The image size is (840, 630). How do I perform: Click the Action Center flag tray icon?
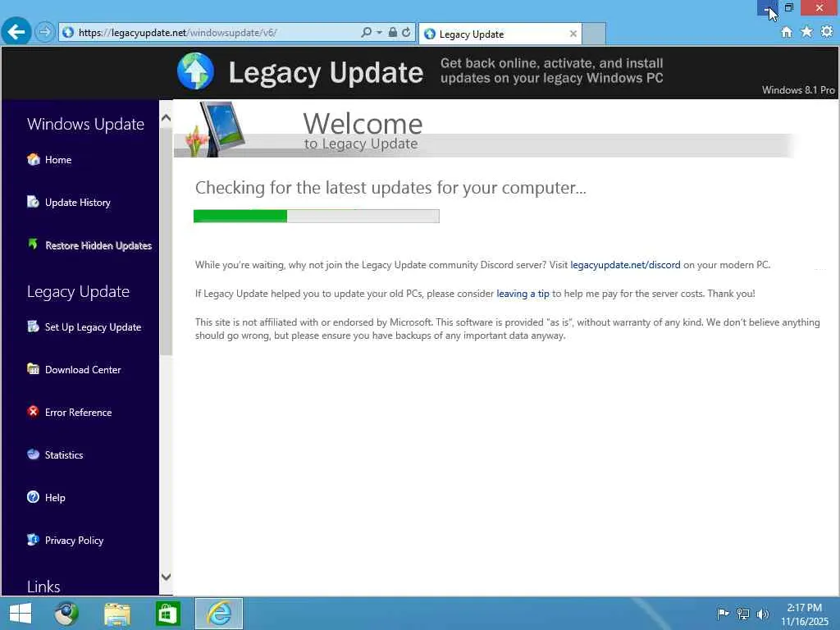(x=723, y=614)
